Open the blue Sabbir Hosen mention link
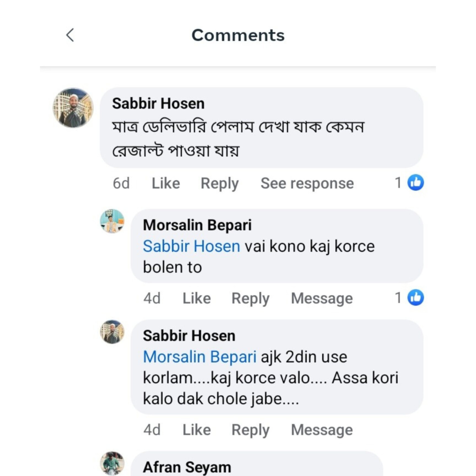This screenshot has width=476, height=476. point(191,246)
